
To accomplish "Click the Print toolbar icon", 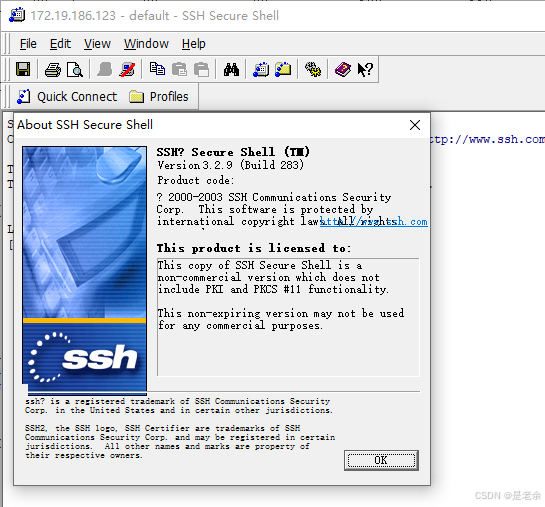I will point(53,69).
